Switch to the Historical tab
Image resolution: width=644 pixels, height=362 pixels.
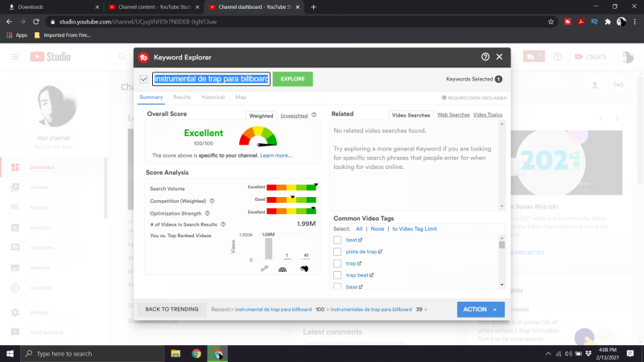pyautogui.click(x=213, y=97)
